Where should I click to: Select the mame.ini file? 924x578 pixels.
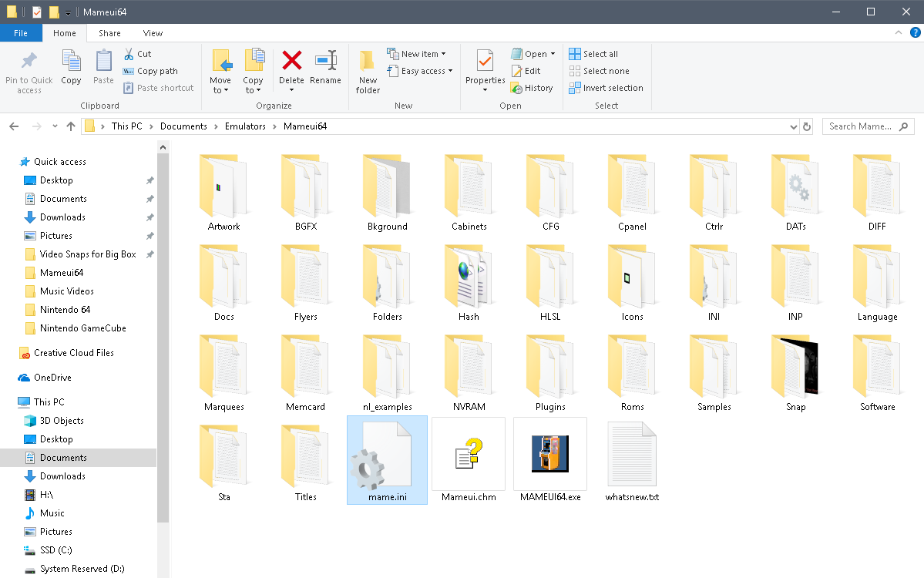(x=387, y=459)
